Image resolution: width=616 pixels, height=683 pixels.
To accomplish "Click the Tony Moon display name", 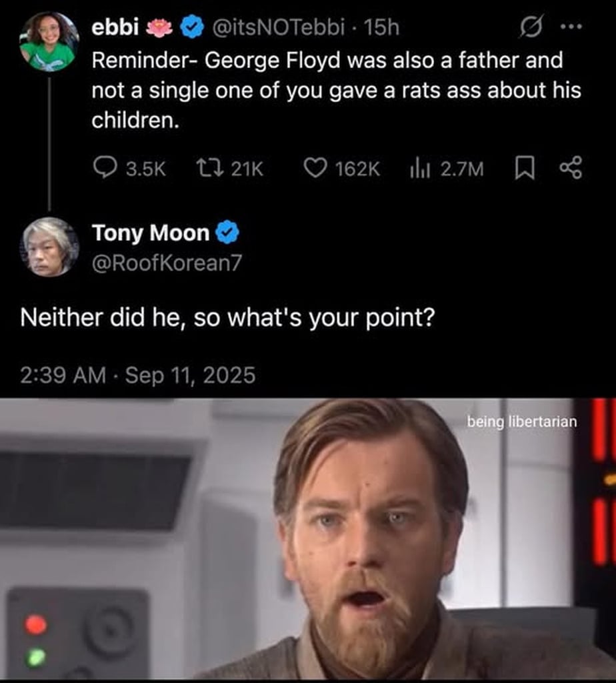I will click(151, 233).
